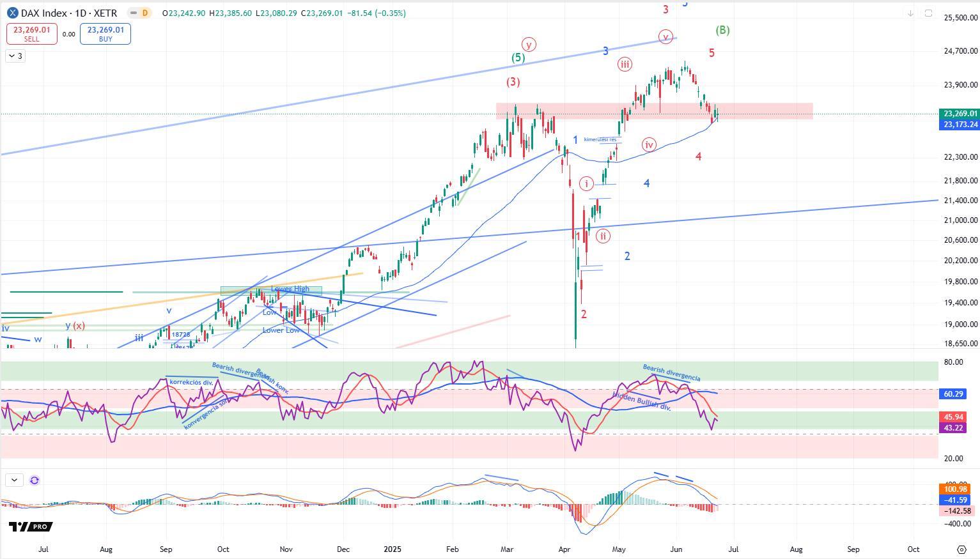The height and width of the screenshot is (559, 980).
Task: Click the 0.00 spread value
Action: [x=68, y=34]
